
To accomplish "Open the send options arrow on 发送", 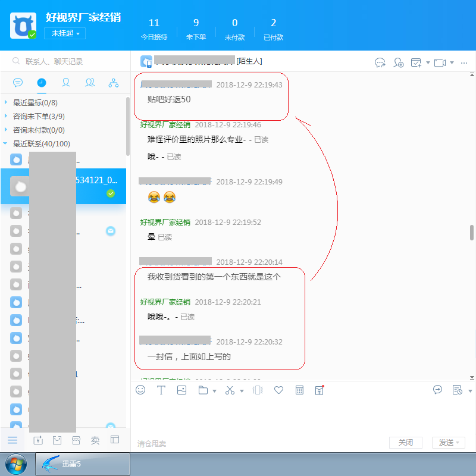I will 458,443.
